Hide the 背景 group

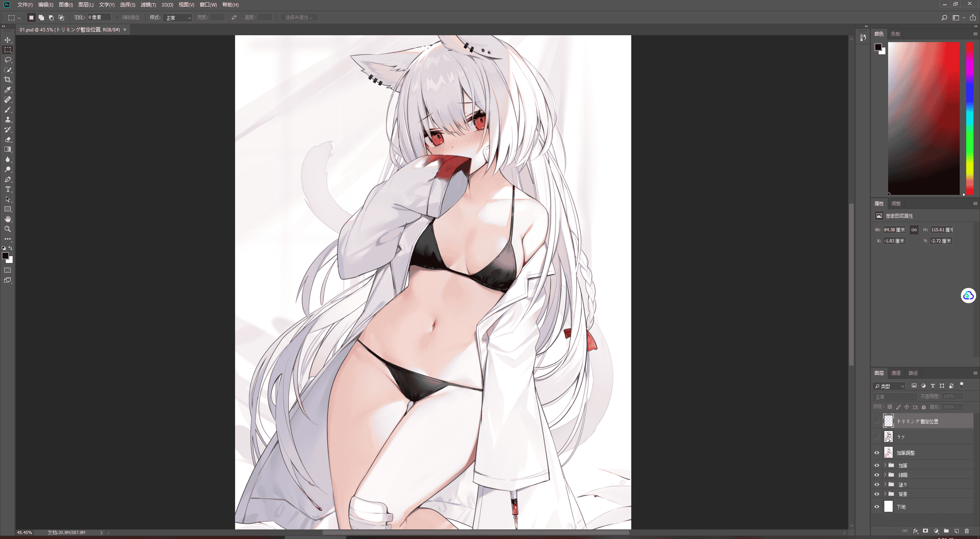point(877,494)
